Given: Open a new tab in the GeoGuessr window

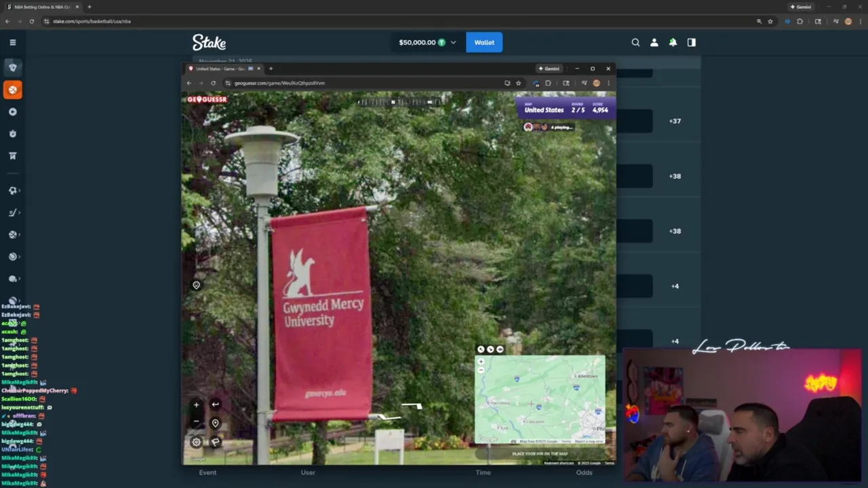Looking at the screenshot, I should 271,68.
